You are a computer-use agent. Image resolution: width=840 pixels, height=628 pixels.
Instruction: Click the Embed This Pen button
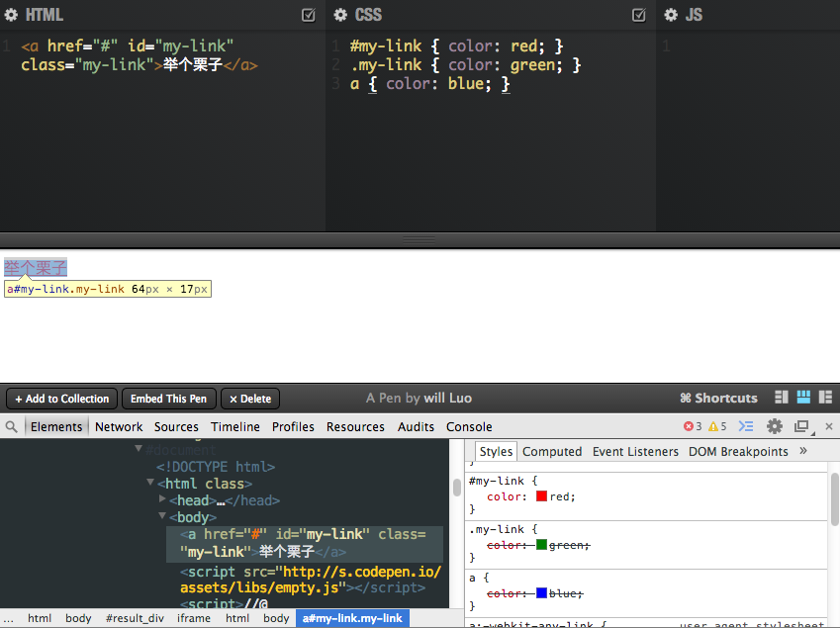click(x=168, y=399)
